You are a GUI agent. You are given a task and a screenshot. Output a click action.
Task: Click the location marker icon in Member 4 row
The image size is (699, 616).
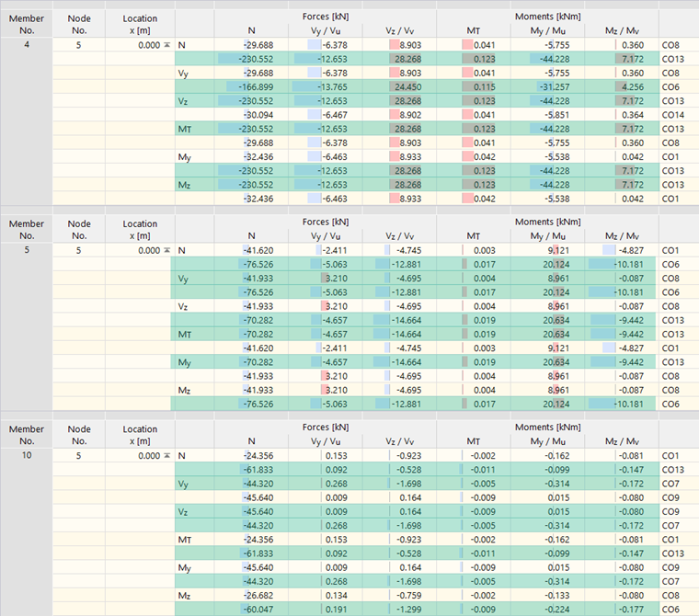pos(166,45)
